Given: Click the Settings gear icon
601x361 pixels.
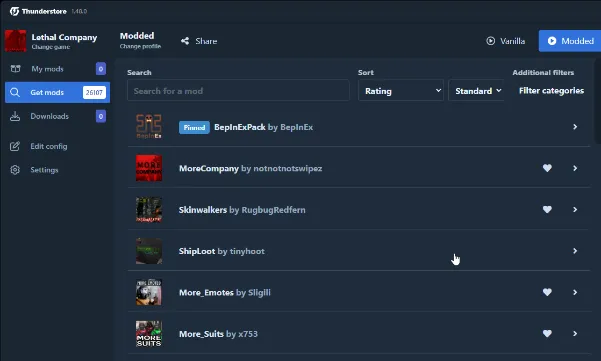Looking at the screenshot, I should [x=15, y=170].
